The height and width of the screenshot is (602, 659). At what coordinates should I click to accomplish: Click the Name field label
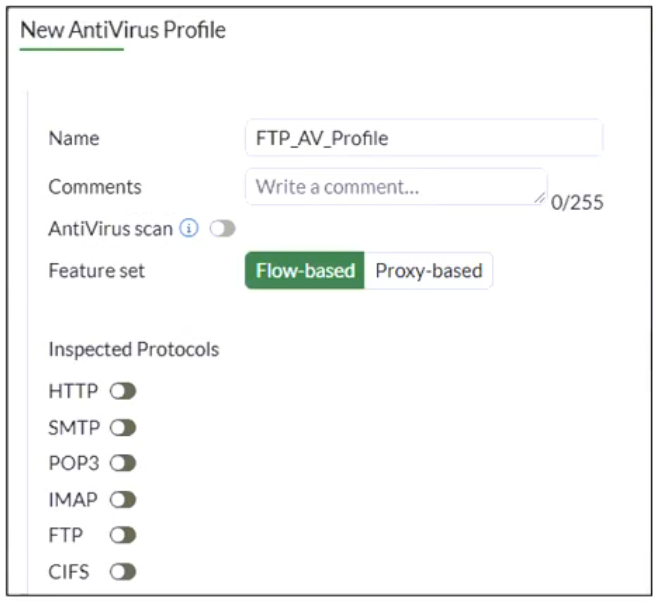point(74,138)
